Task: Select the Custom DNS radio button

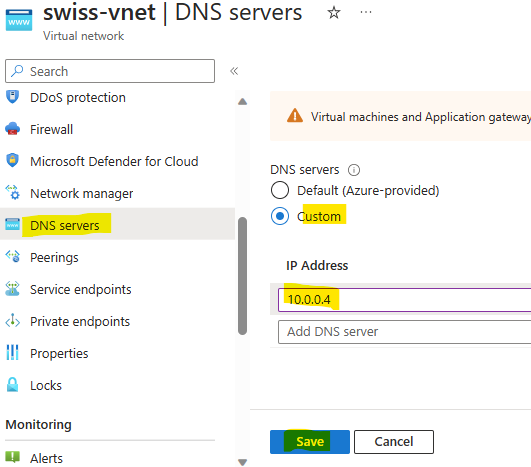Action: coord(280,216)
